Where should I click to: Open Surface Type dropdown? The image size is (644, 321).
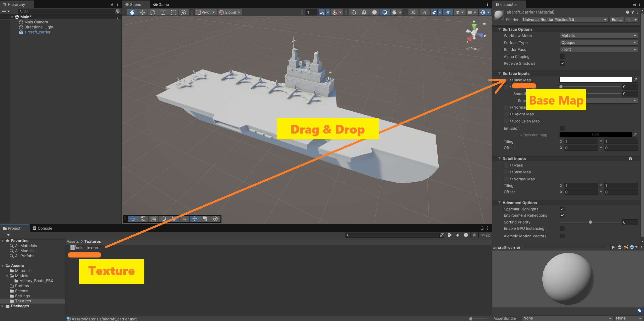coord(598,43)
